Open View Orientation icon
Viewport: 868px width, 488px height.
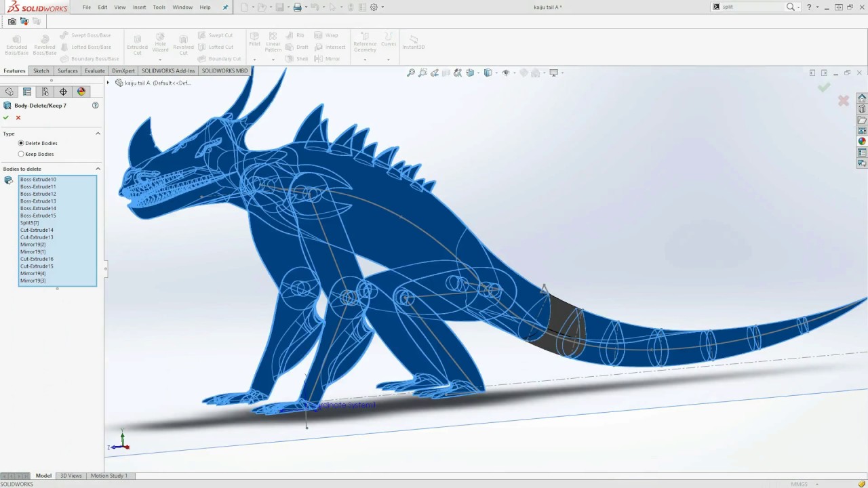point(470,73)
